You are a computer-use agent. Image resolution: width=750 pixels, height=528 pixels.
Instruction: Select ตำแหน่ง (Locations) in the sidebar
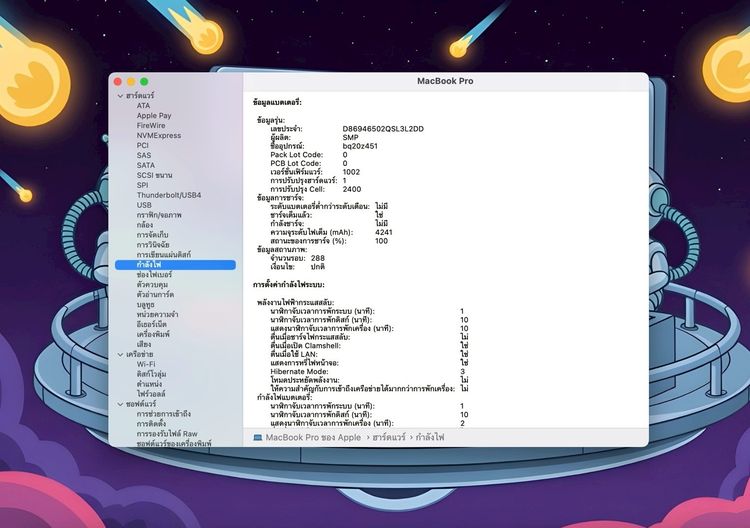point(149,384)
